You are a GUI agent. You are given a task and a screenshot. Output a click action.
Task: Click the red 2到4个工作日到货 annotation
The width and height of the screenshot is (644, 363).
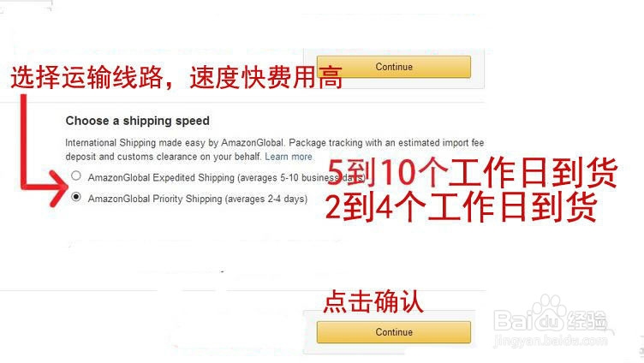tap(461, 206)
